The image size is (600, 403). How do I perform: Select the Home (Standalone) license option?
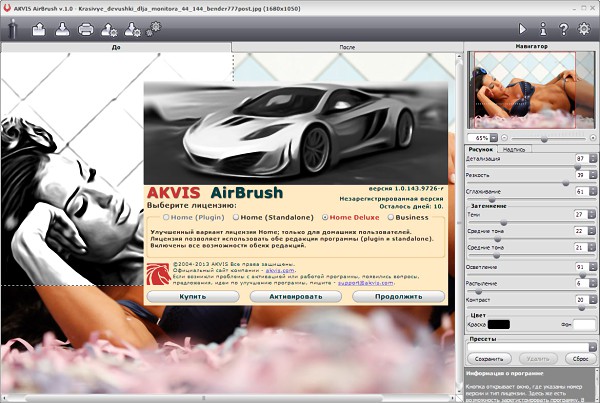[x=273, y=217]
